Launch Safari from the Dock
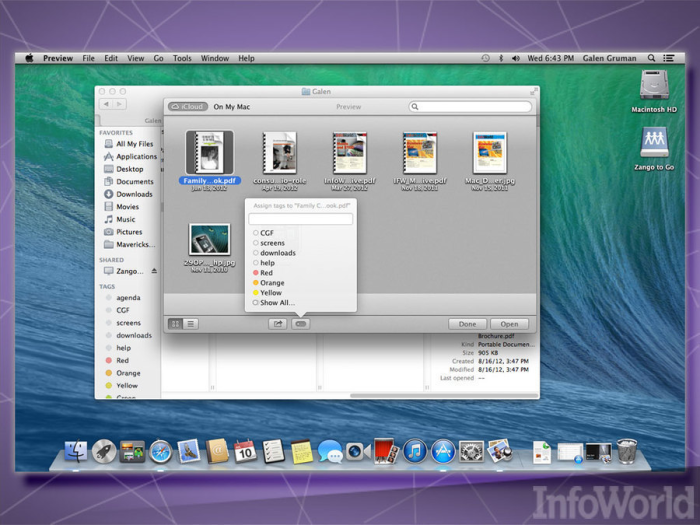The width and height of the screenshot is (700, 525). [x=161, y=451]
